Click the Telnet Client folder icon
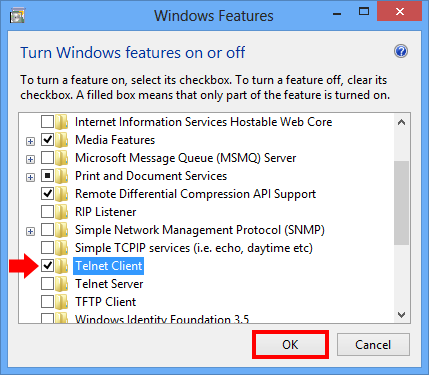 [x=62, y=266]
